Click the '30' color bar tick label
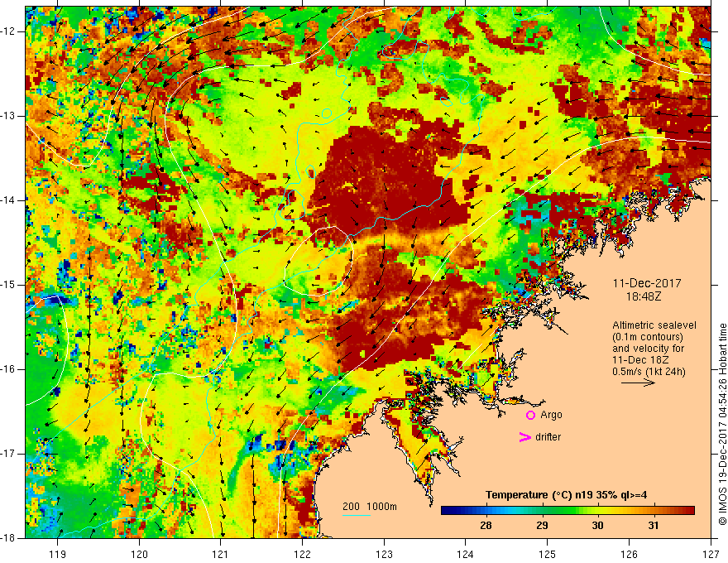The height and width of the screenshot is (563, 728). [x=597, y=526]
